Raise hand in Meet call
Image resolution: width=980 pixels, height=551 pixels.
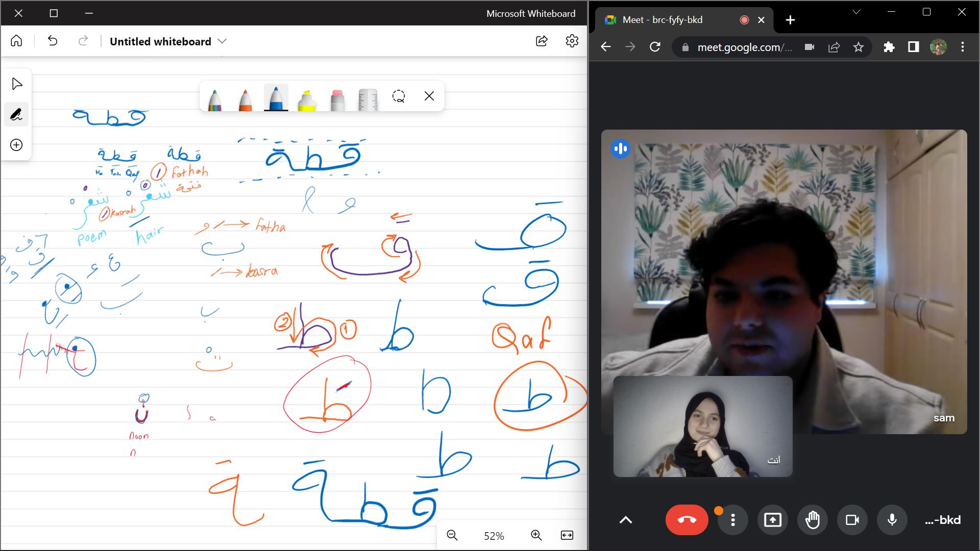click(x=812, y=520)
